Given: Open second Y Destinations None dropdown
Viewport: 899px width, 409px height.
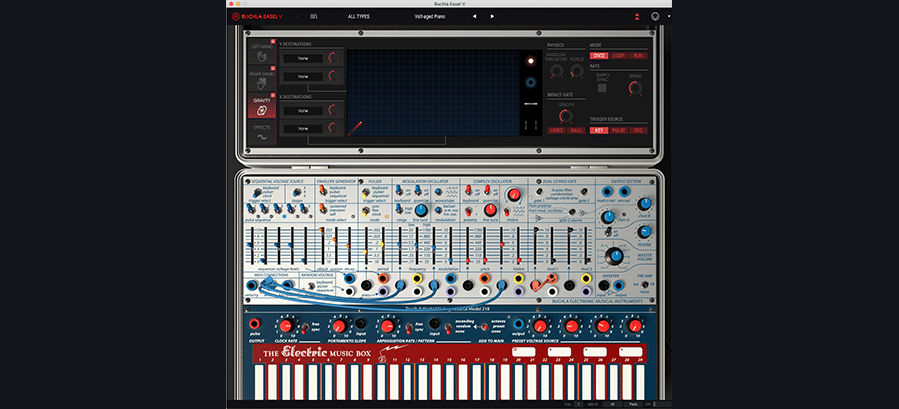Looking at the screenshot, I should pyautogui.click(x=303, y=76).
